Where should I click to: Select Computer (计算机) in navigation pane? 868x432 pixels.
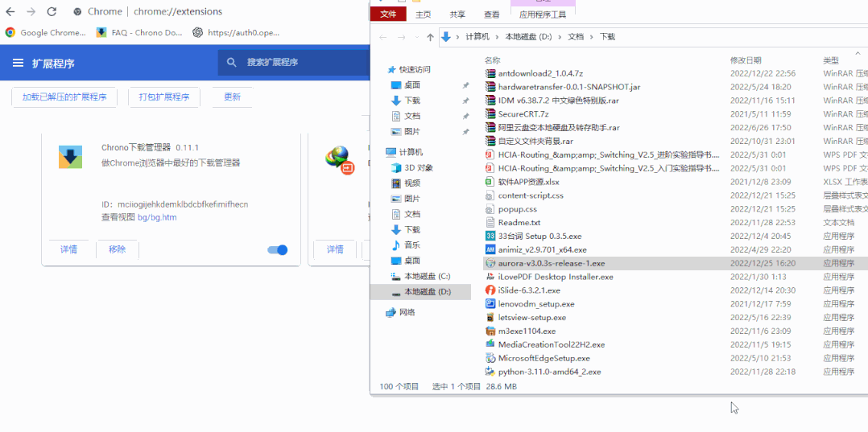tap(404, 152)
